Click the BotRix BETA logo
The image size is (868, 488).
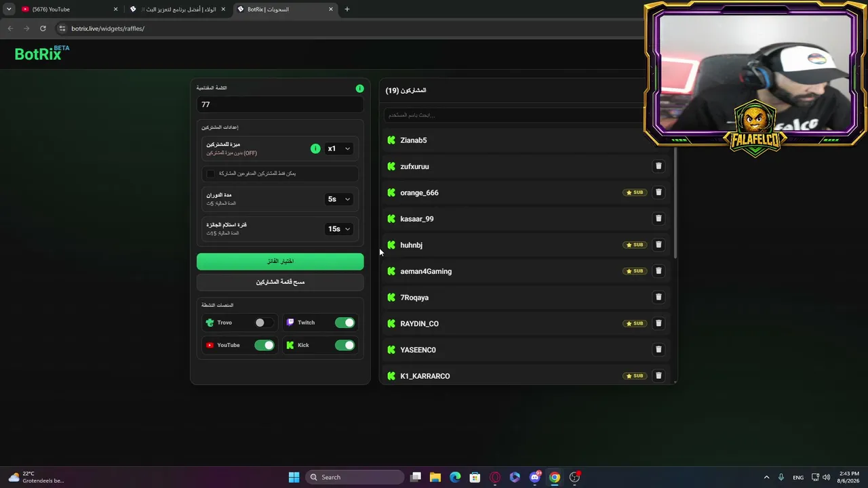[42, 54]
